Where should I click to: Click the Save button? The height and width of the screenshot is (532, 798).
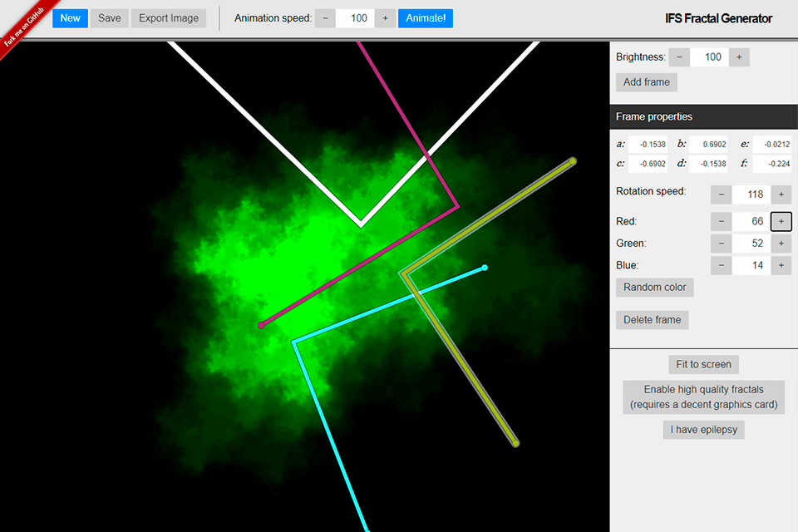click(109, 18)
